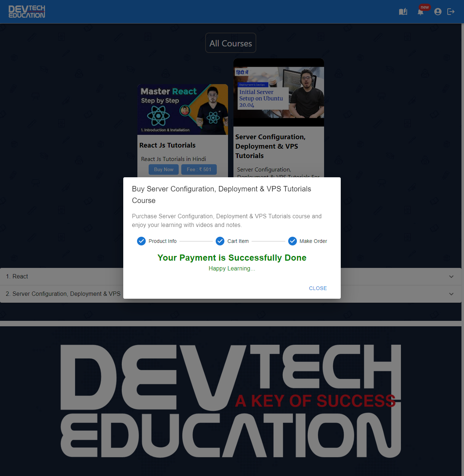Viewport: 464px width, 476px height.
Task: Click the Fee ₹ 501 button
Action: coord(199,169)
